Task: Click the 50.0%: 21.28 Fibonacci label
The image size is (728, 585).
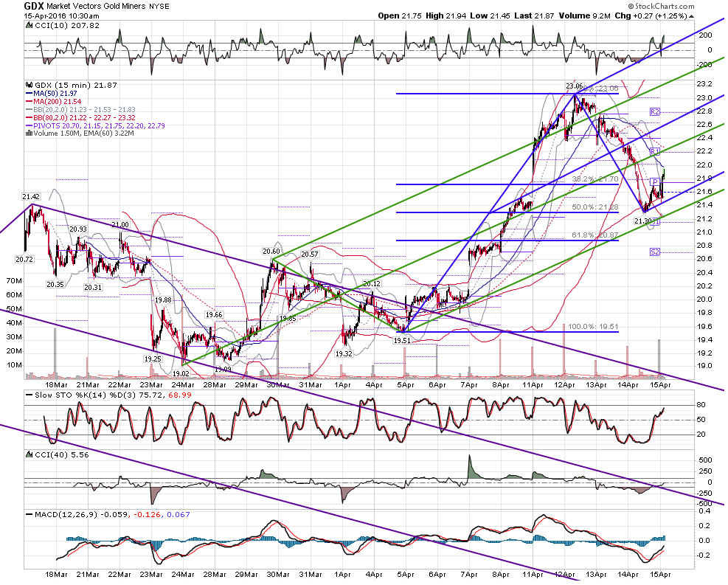Action: coord(595,207)
